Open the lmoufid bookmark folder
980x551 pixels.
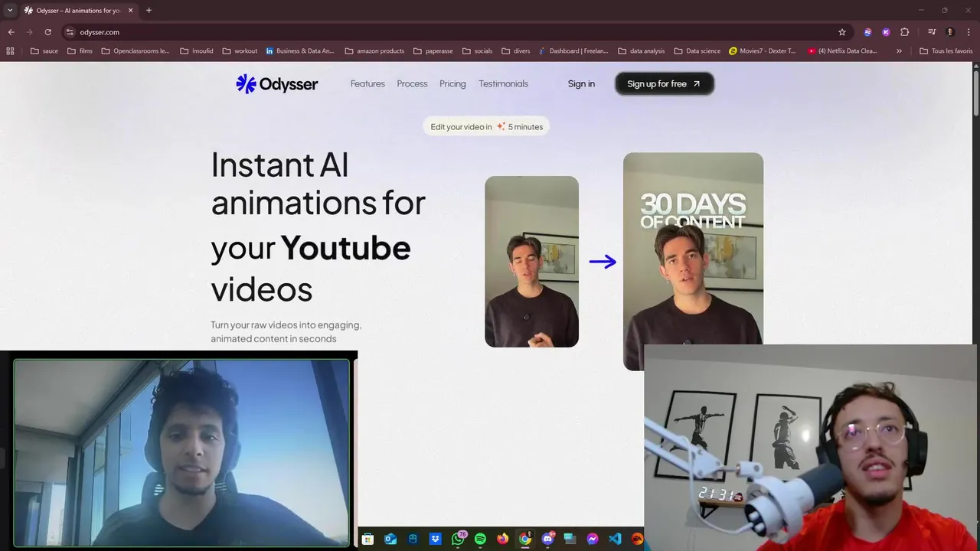(x=197, y=51)
